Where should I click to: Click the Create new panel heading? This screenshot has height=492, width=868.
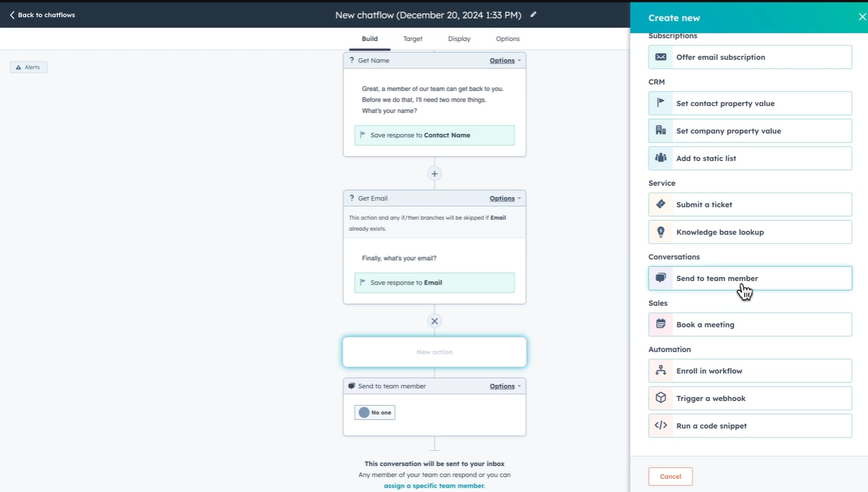coord(674,18)
